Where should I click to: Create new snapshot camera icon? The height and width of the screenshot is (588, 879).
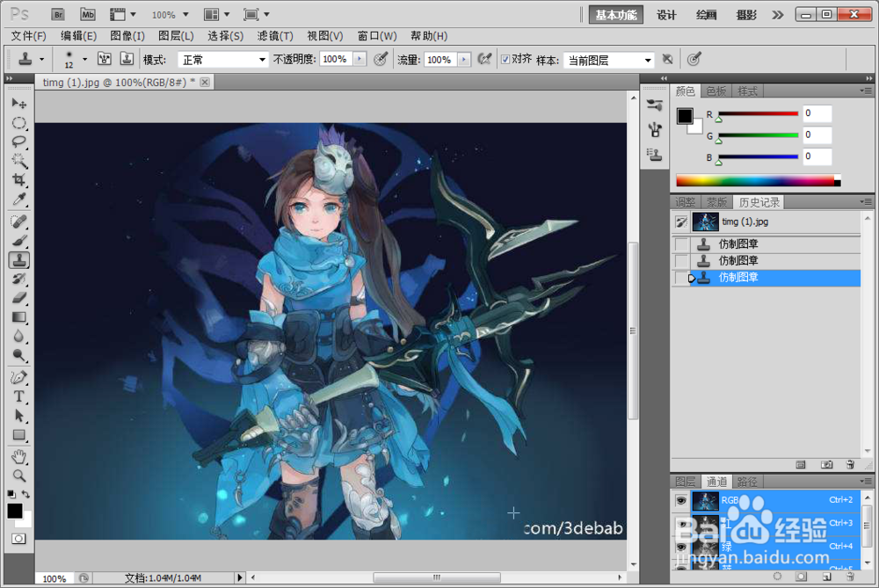coord(826,464)
